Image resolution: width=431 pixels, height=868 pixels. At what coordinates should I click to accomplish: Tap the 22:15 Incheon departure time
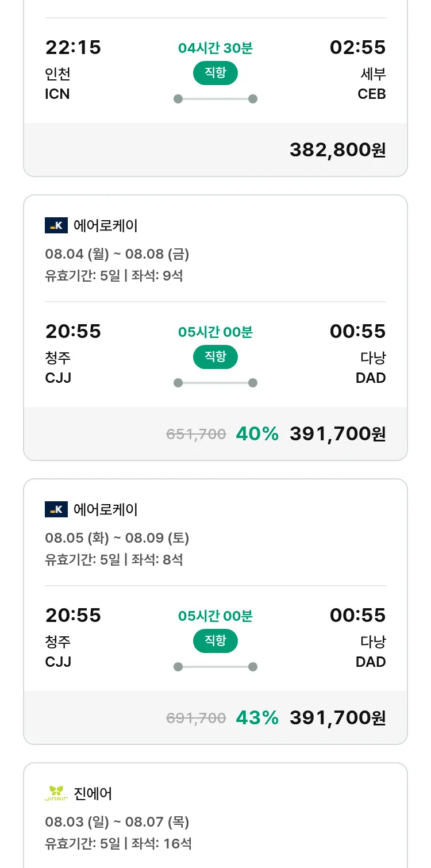[73, 47]
